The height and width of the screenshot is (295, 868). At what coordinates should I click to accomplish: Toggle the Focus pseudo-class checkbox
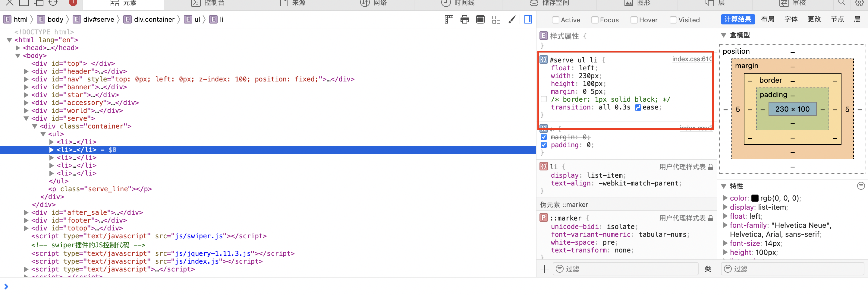coord(595,20)
